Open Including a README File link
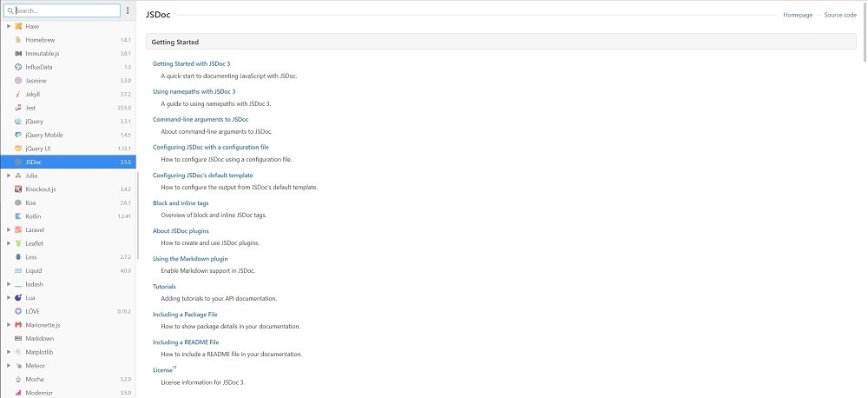Viewport: 868px width, 398px height. (x=186, y=342)
